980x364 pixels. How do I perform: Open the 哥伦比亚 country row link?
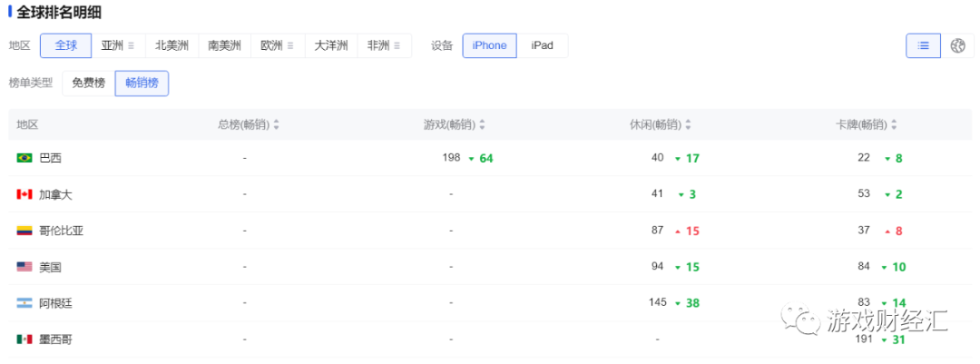click(61, 231)
